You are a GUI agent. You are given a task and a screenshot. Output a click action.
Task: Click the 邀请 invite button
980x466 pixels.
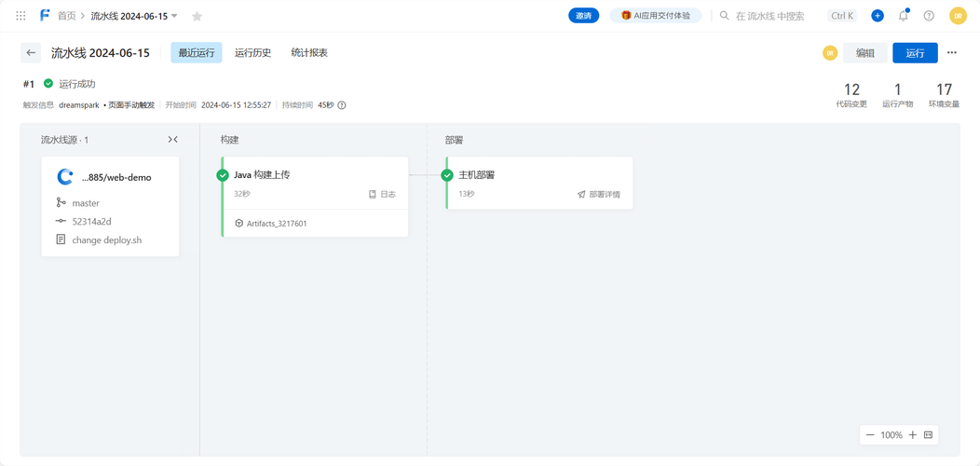[584, 16]
